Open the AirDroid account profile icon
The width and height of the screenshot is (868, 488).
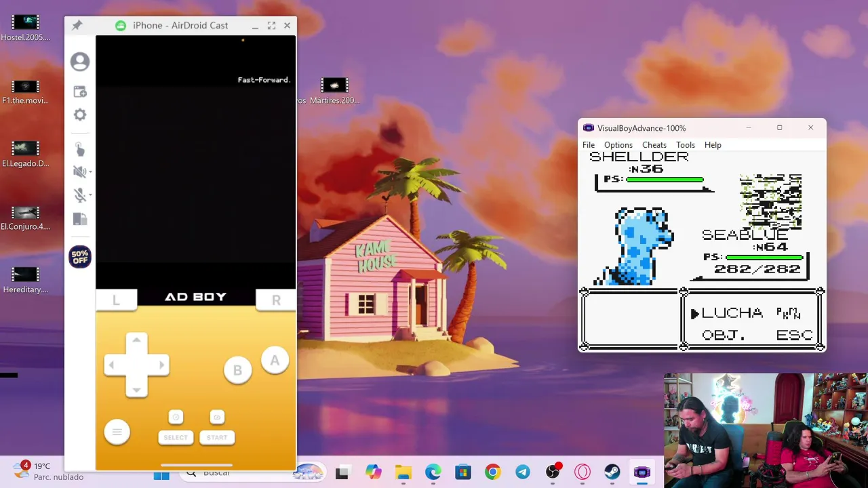click(80, 62)
